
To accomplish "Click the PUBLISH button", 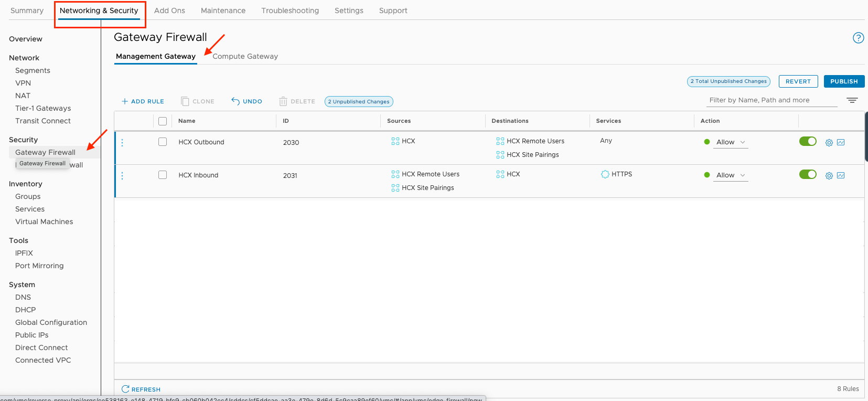I will 844,81.
